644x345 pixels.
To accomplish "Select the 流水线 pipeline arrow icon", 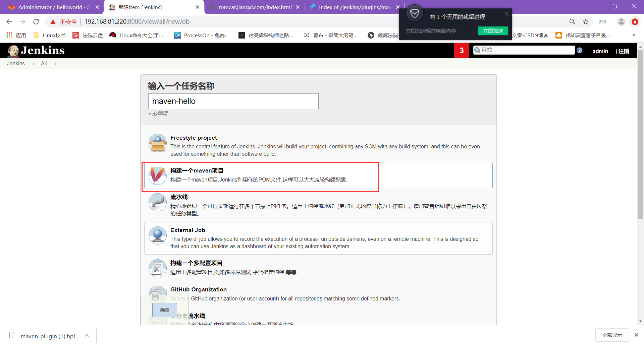I will coord(157,202).
